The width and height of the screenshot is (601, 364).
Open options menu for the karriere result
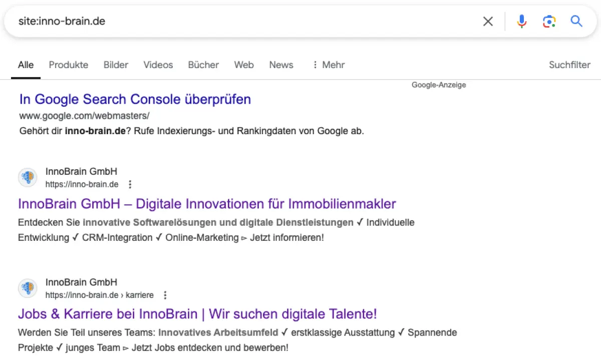tap(165, 295)
